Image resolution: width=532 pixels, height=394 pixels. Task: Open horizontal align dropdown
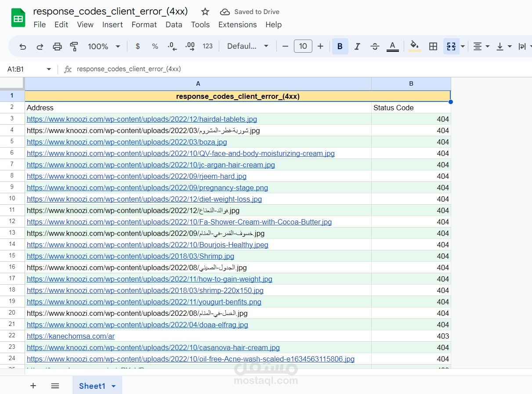coord(481,46)
